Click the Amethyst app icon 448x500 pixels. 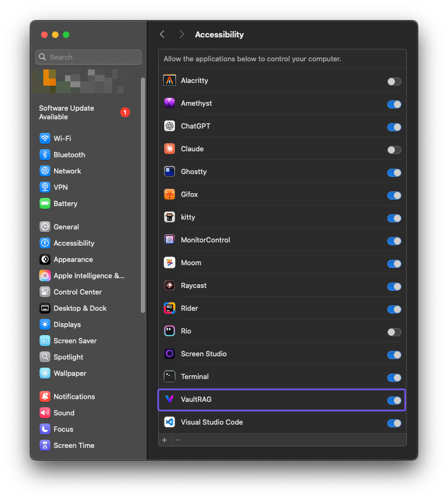[x=170, y=103]
